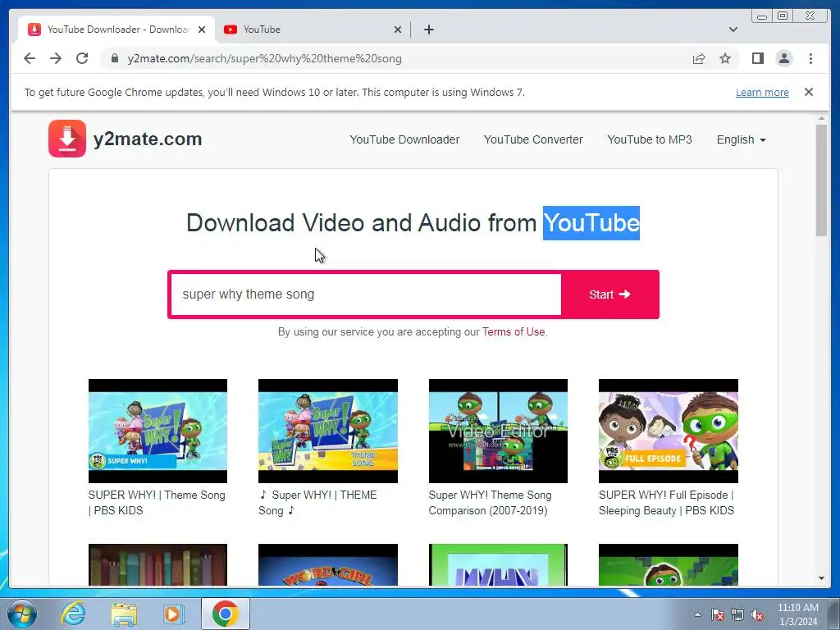Bookmark this page with the star icon
This screenshot has width=840, height=630.
click(x=725, y=58)
